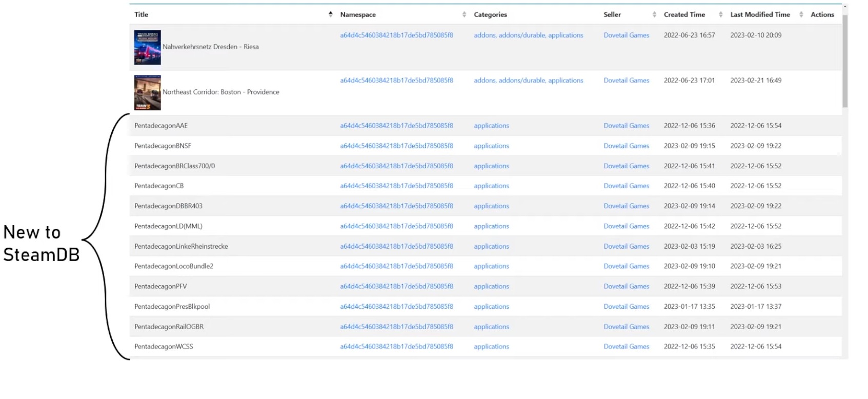Image resolution: width=868 pixels, height=399 pixels.
Task: Click applications link in PentadecagonLD(MML) row
Action: click(491, 226)
